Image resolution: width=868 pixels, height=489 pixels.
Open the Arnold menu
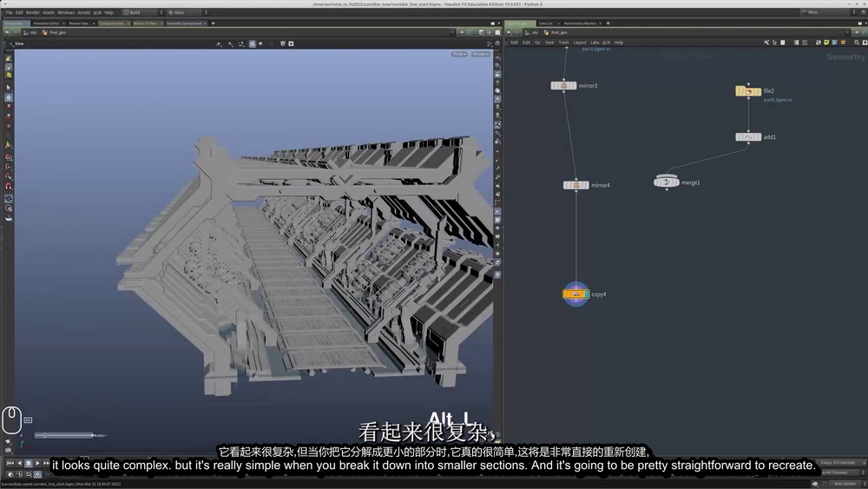[83, 12]
